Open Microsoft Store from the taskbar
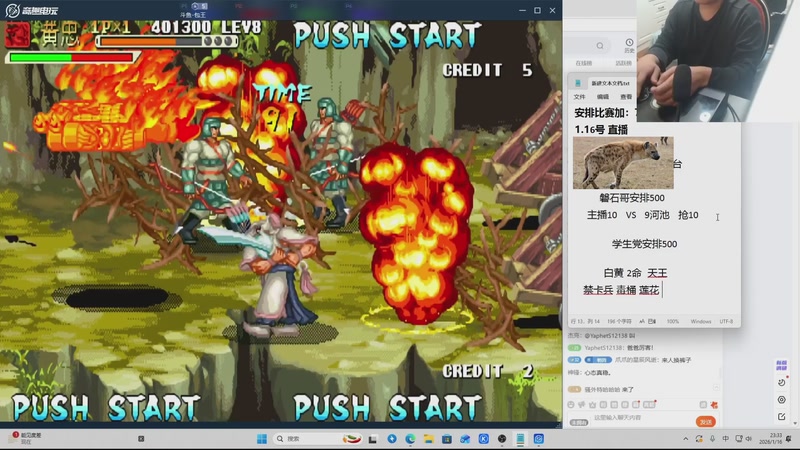The image size is (800, 450). point(447,439)
